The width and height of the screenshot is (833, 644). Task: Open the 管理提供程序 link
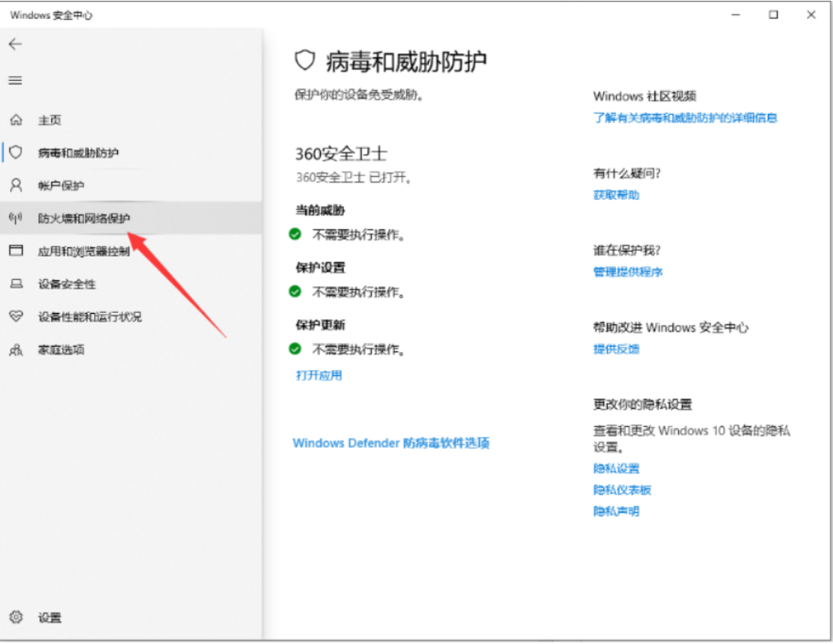[x=628, y=272]
